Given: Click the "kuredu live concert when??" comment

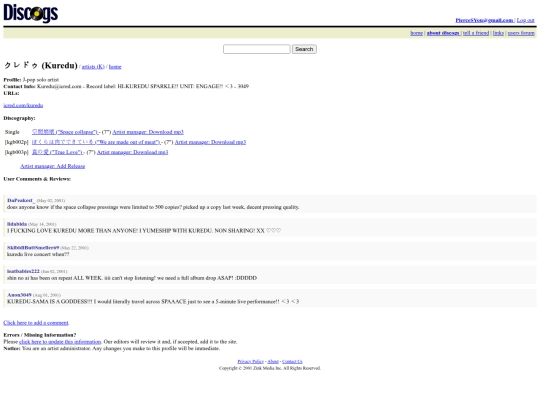Looking at the screenshot, I should click(38, 254).
